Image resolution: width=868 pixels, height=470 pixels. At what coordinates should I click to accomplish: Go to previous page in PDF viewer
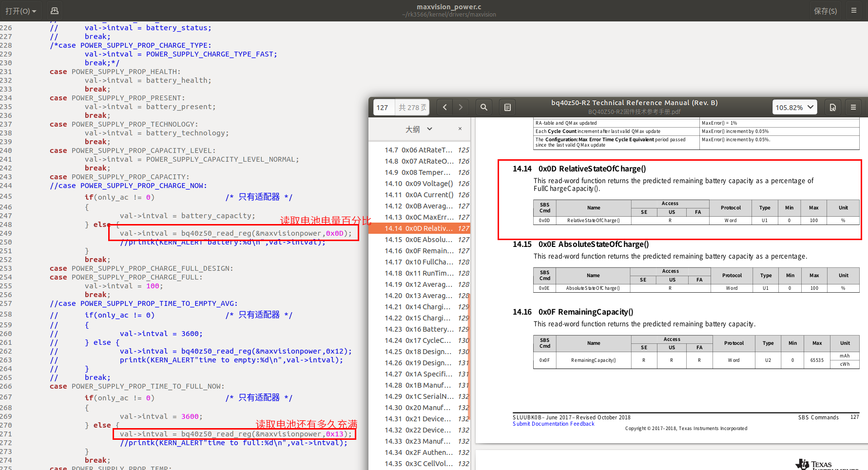(x=444, y=107)
